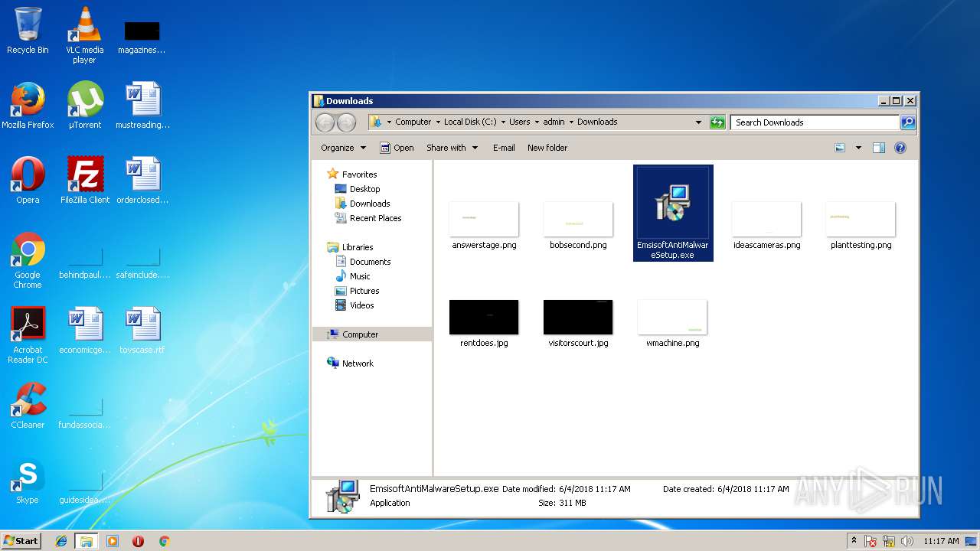Open CCleaner desktop shortcut
This screenshot has height=551, width=980.
28,406
